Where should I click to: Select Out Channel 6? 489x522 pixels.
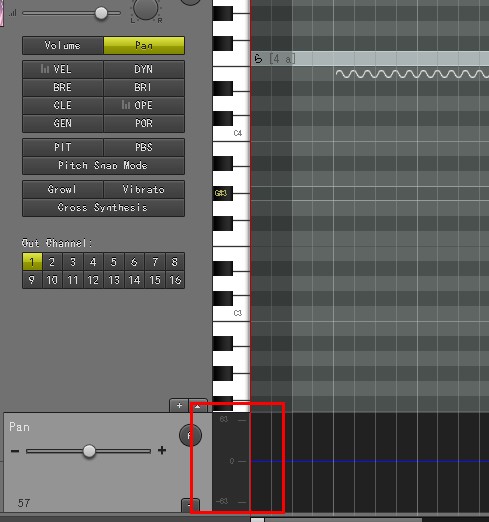point(134,262)
